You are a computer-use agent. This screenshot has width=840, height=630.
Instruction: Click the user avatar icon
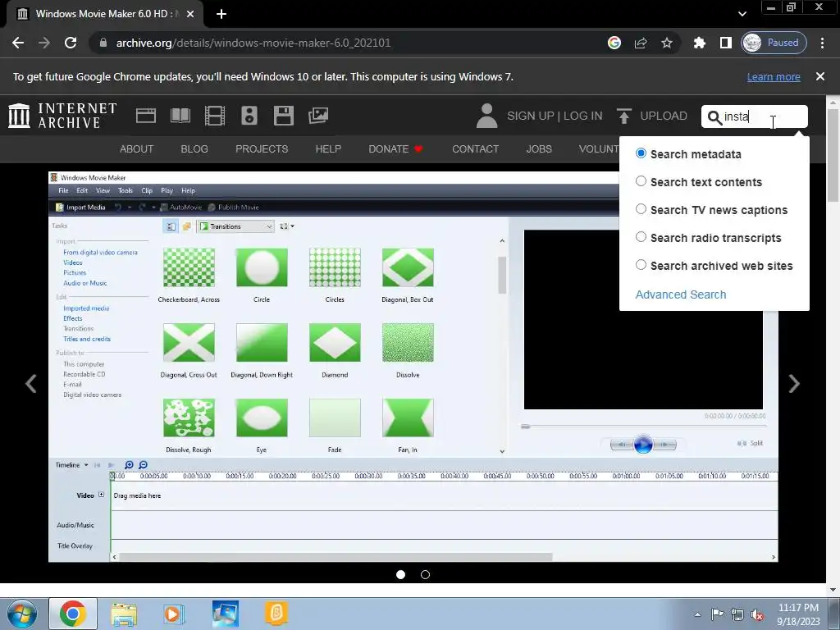pos(486,116)
